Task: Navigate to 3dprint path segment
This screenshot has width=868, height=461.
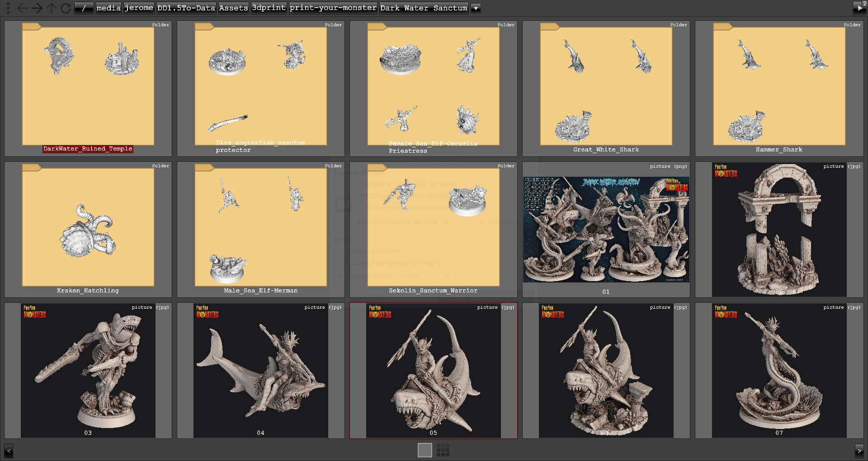Action: point(269,8)
